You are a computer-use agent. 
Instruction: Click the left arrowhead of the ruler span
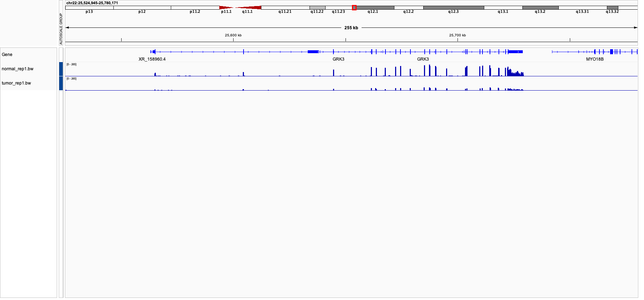(67, 27)
